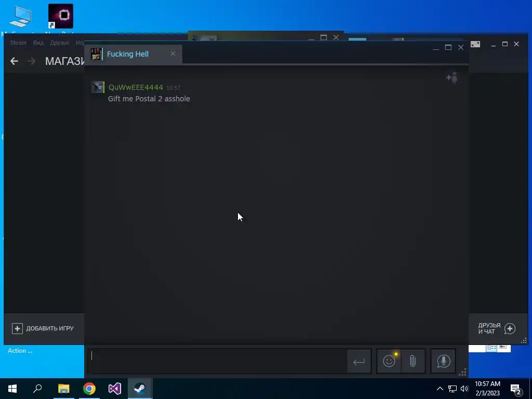Click the paperclip attach file icon

point(413,361)
